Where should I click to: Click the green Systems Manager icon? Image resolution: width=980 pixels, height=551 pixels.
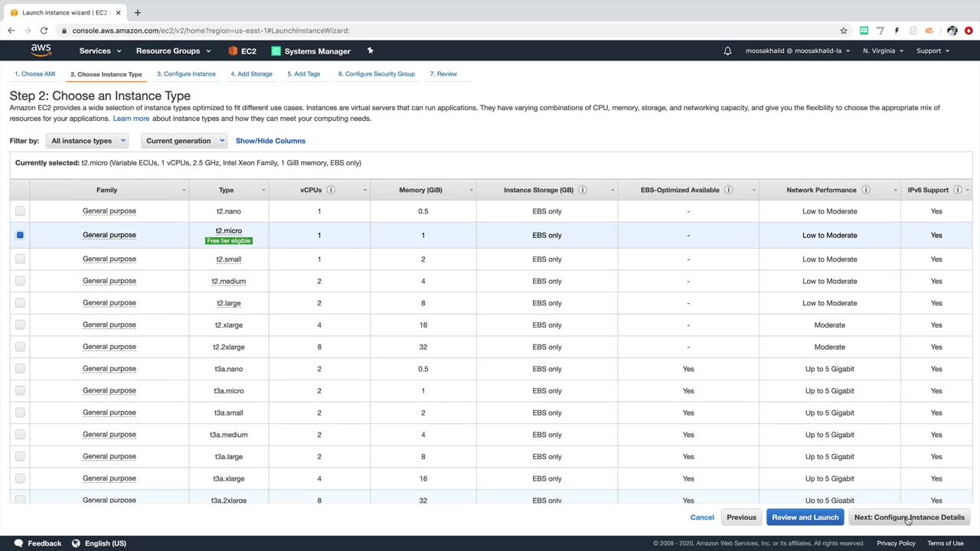pos(276,51)
